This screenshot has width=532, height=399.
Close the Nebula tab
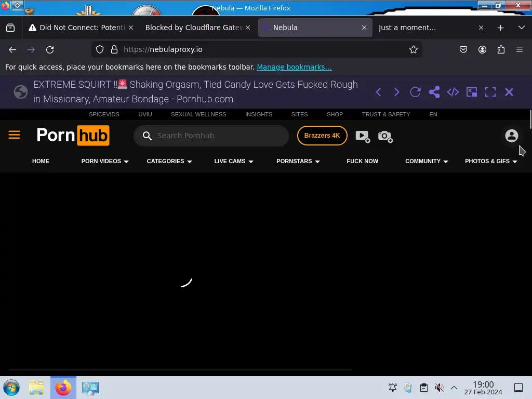tap(364, 28)
